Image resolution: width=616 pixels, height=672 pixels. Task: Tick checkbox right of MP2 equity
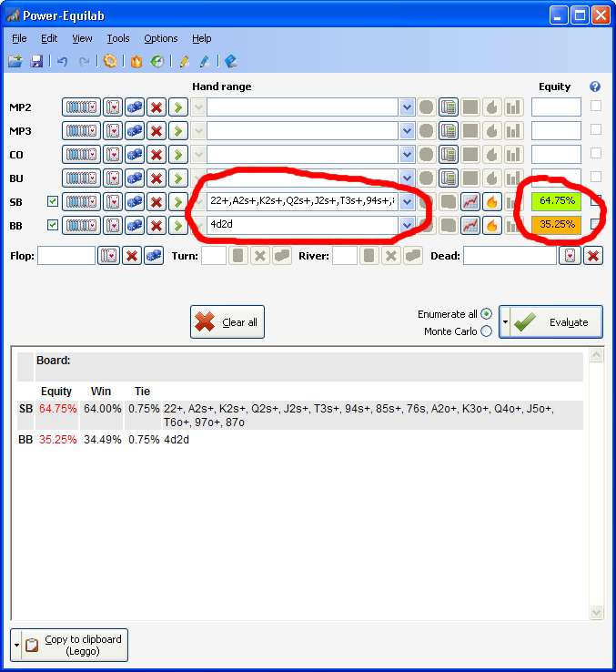596,106
